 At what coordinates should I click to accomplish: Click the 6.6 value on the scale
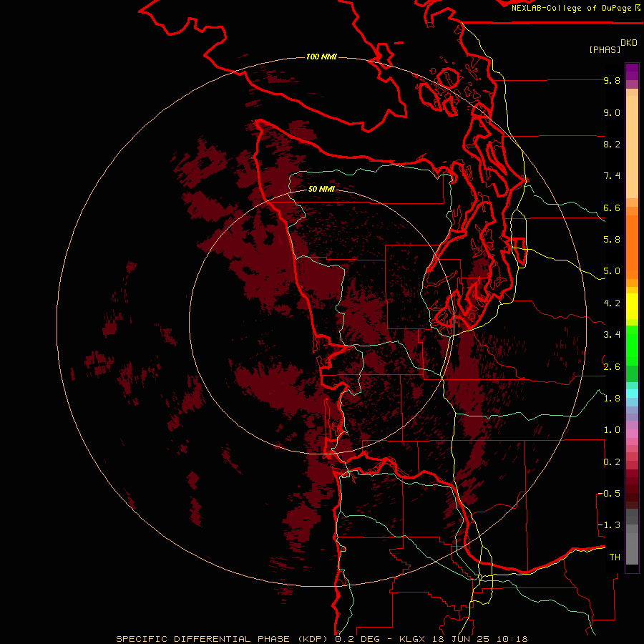pos(612,208)
